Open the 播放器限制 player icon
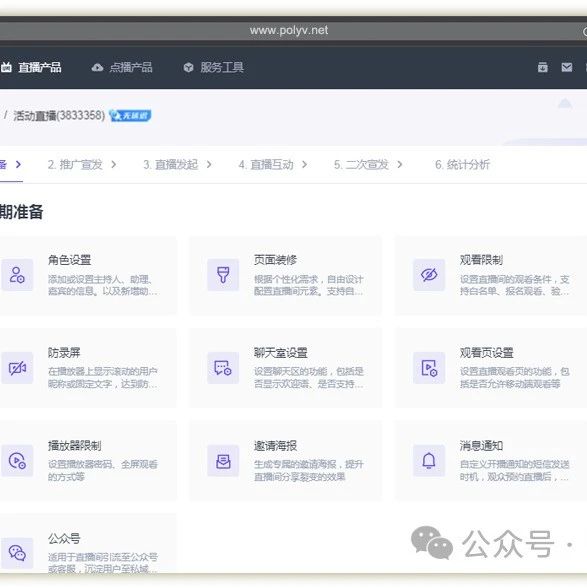The image size is (587, 588). coord(17,461)
